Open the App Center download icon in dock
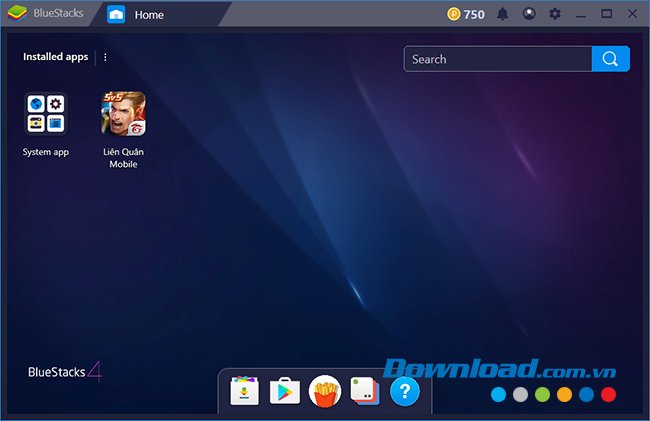The image size is (650, 421). (x=245, y=390)
